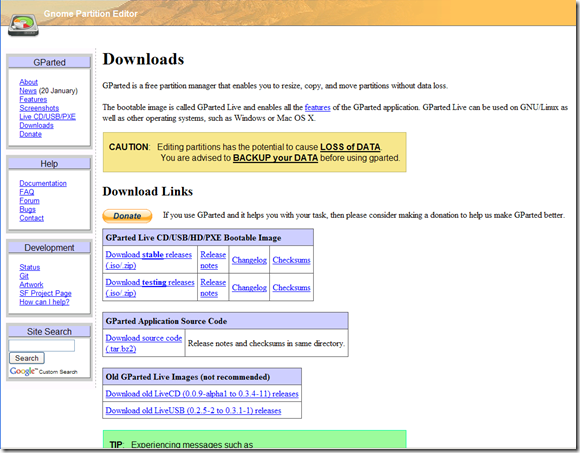Open Download stable releases link
Image resolution: width=580 pixels, height=453 pixels.
point(148,260)
